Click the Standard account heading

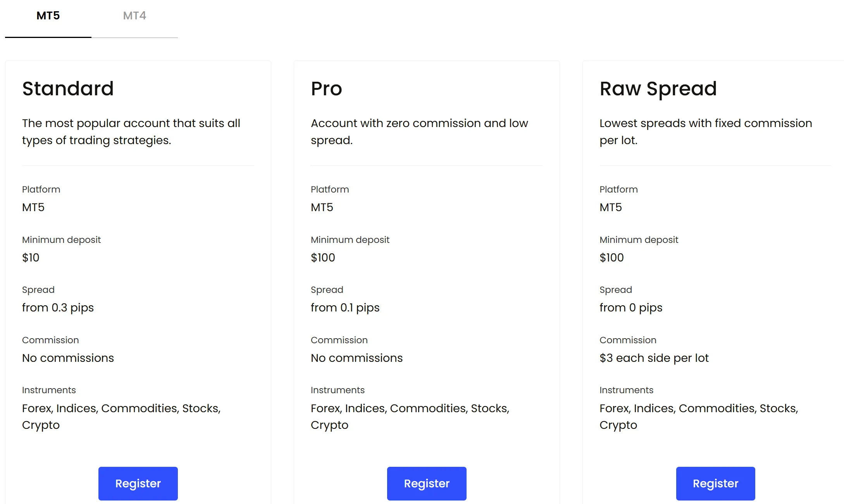click(x=68, y=89)
